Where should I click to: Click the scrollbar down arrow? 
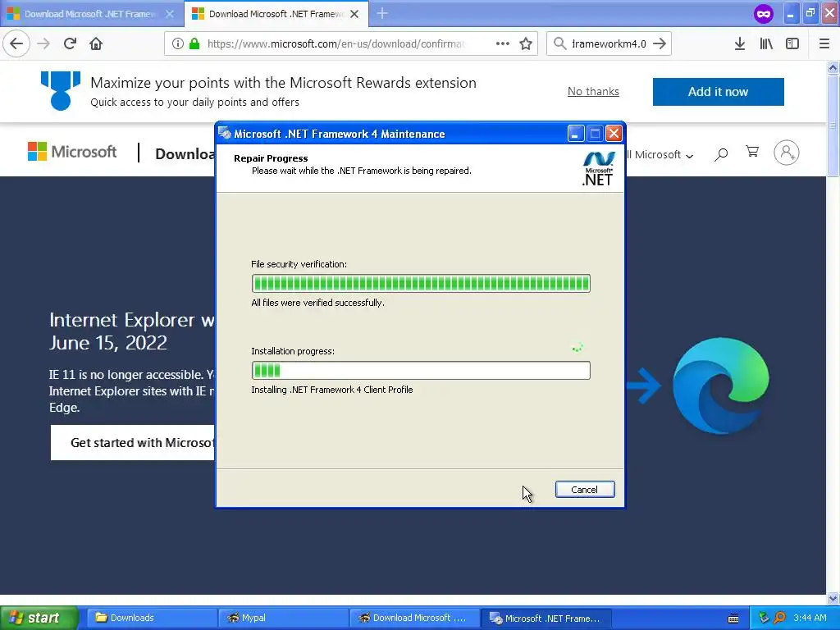tap(833, 598)
